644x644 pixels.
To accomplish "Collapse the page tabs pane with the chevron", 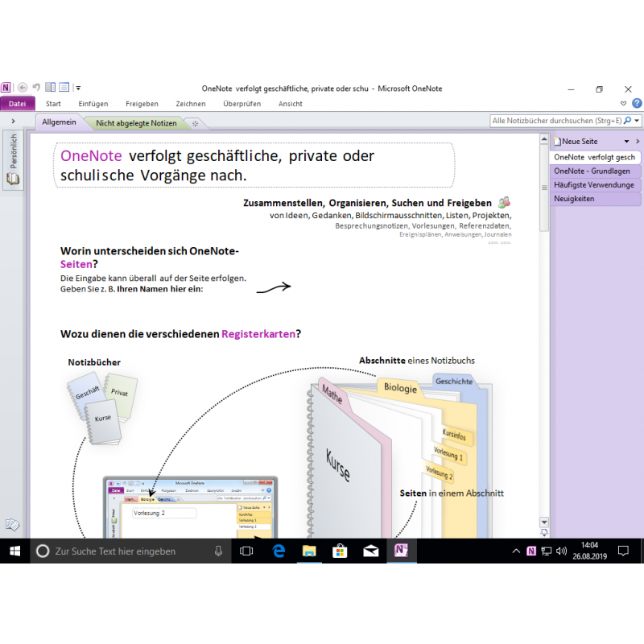I will click(638, 142).
